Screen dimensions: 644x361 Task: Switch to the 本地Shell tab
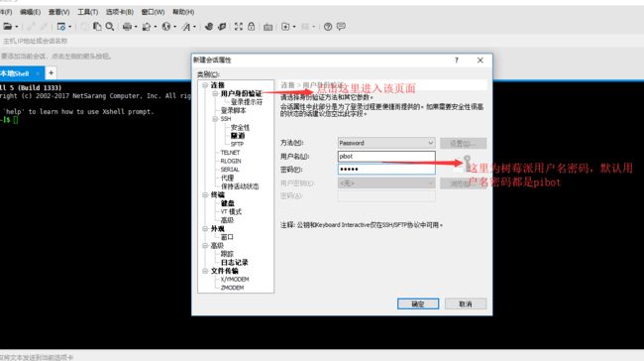click(15, 73)
